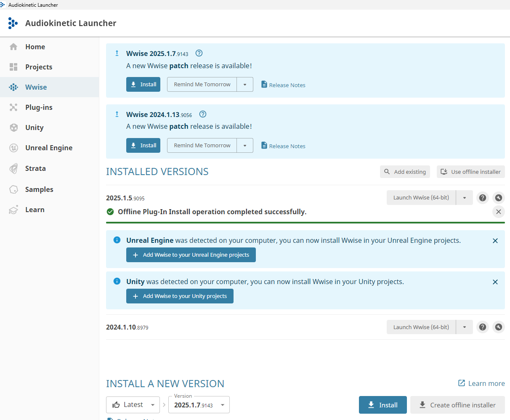Expand launch options for version 2024.1.10
This screenshot has width=510, height=420.
[x=465, y=327]
